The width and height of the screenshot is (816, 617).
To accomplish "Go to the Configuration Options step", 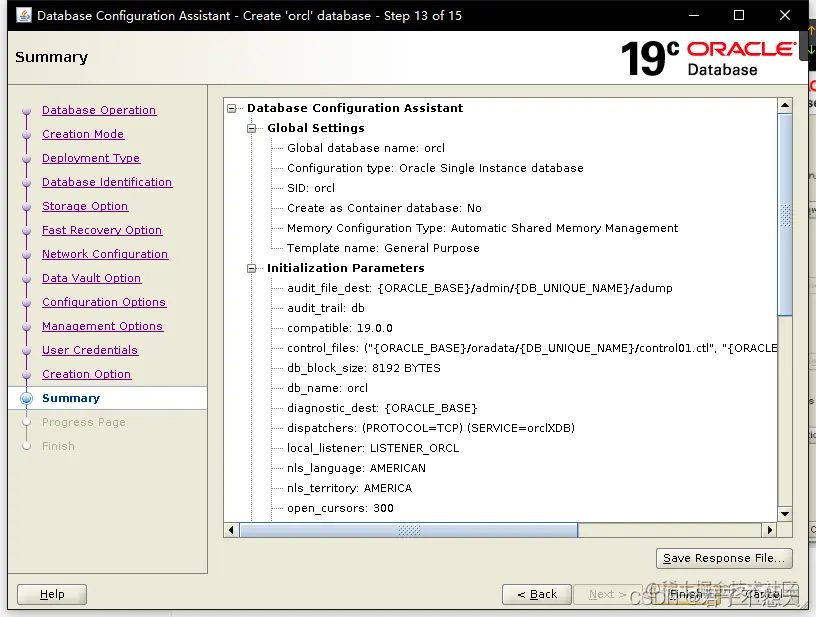I will pyautogui.click(x=104, y=302).
